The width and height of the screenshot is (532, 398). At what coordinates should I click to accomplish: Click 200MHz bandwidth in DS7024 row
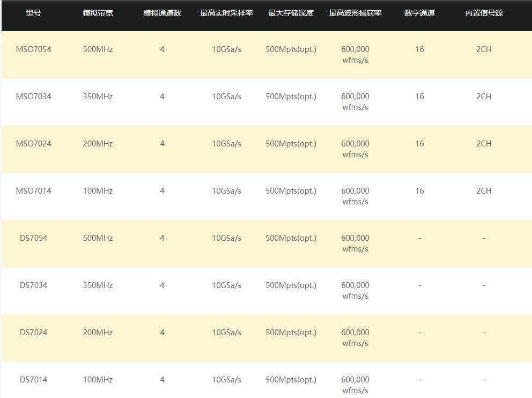coord(98,332)
